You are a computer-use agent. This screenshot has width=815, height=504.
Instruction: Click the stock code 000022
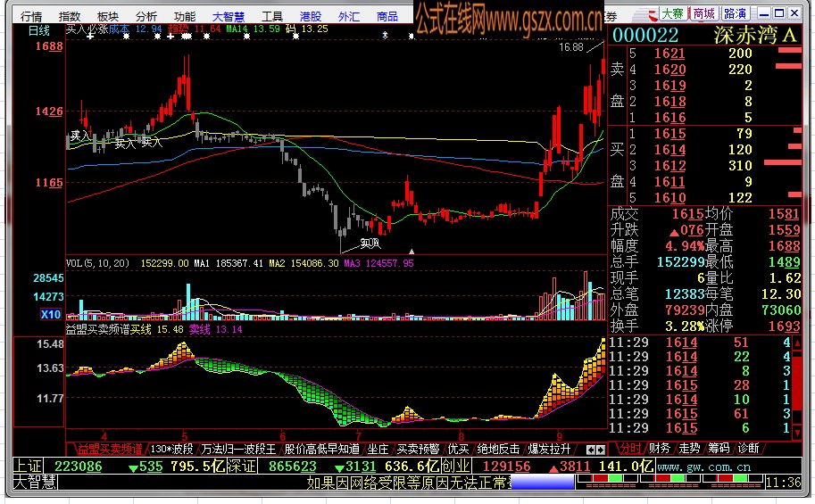pyautogui.click(x=645, y=36)
